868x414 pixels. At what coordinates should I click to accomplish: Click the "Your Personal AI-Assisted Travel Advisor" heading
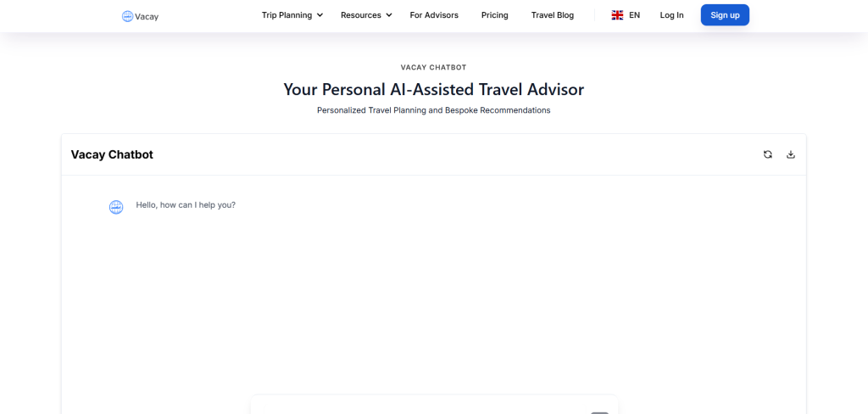[x=433, y=89]
